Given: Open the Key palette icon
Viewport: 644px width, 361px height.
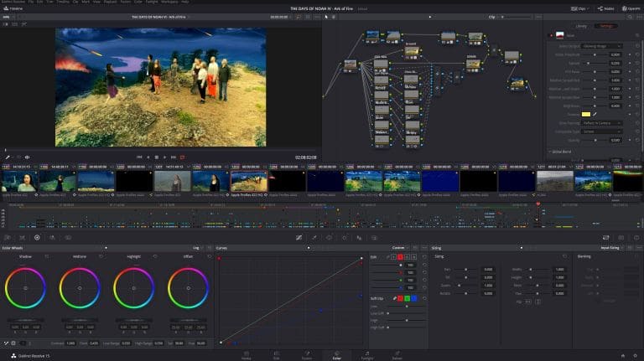Looking at the screenshot, I should click(374, 238).
